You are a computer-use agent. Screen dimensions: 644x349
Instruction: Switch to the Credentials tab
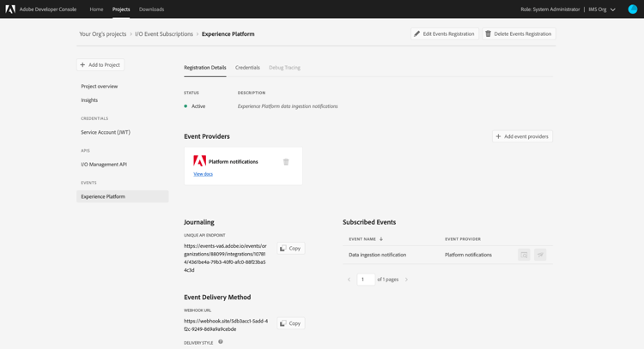(247, 68)
